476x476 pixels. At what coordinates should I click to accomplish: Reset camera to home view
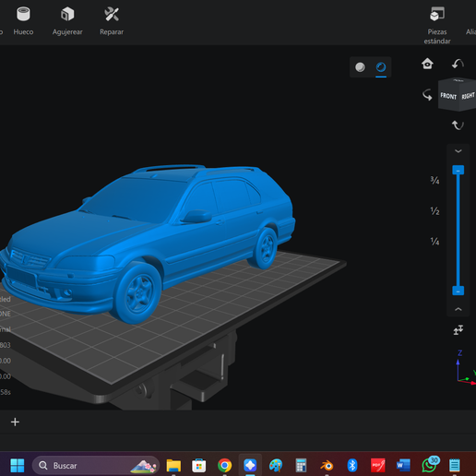tap(427, 64)
